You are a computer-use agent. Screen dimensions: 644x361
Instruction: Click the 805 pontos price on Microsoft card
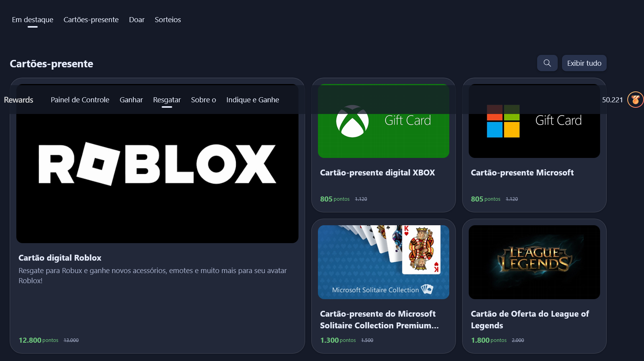tap(486, 199)
